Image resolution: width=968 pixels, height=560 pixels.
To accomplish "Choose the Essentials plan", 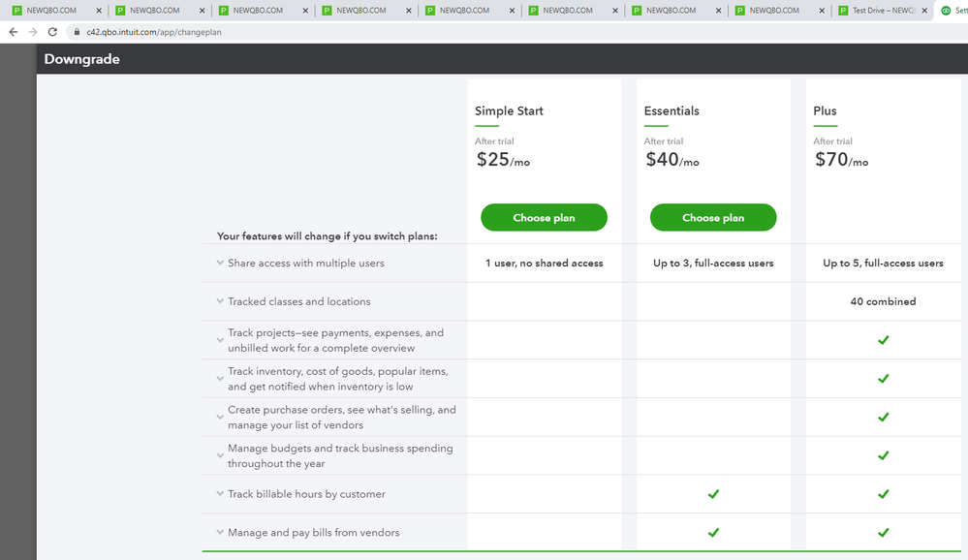I will pyautogui.click(x=713, y=218).
